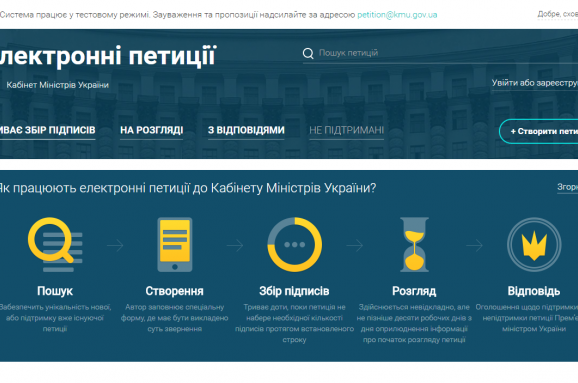Click the Пошук step heading
The height and width of the screenshot is (383, 578).
[55, 291]
